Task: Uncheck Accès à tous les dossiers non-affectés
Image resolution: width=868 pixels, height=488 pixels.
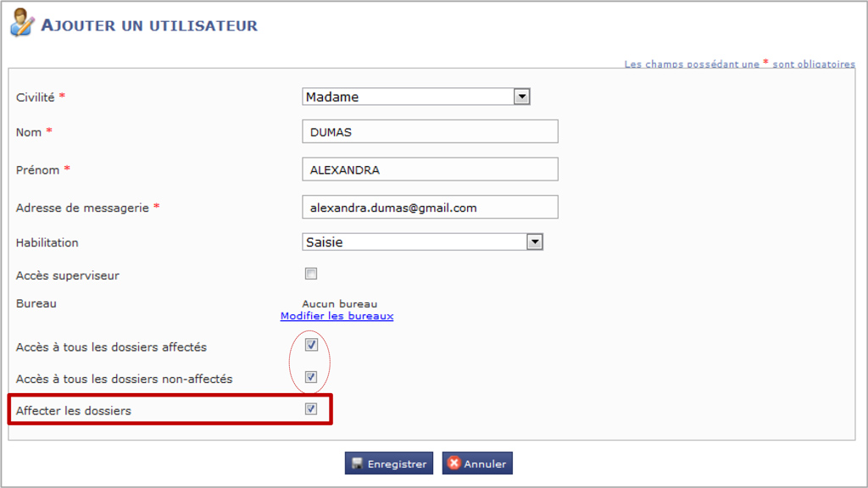Action: [x=311, y=377]
